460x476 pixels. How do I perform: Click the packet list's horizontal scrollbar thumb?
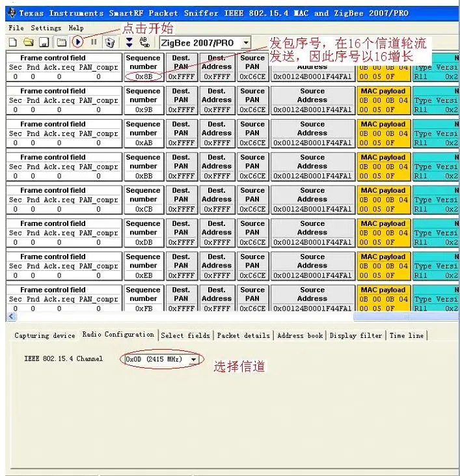tap(406, 316)
